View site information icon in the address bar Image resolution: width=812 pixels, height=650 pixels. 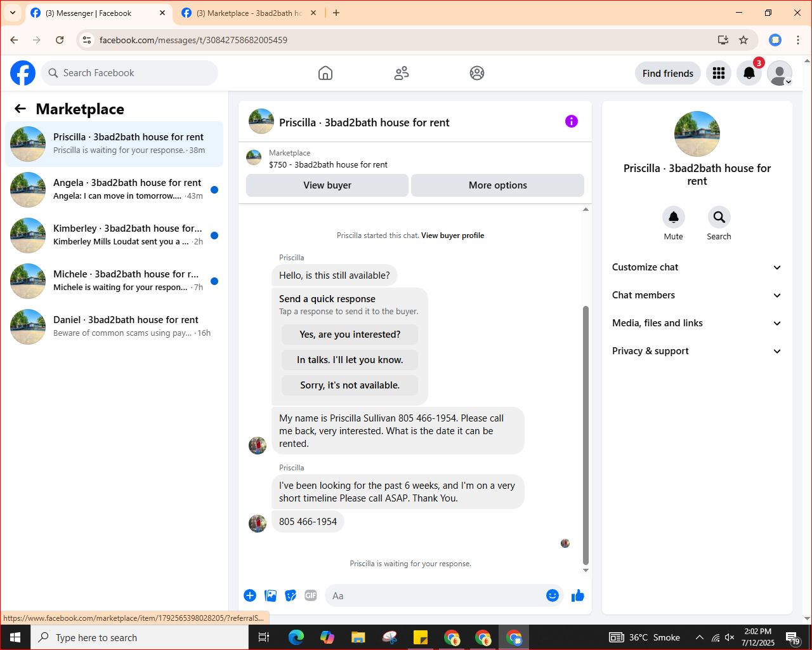pos(87,40)
